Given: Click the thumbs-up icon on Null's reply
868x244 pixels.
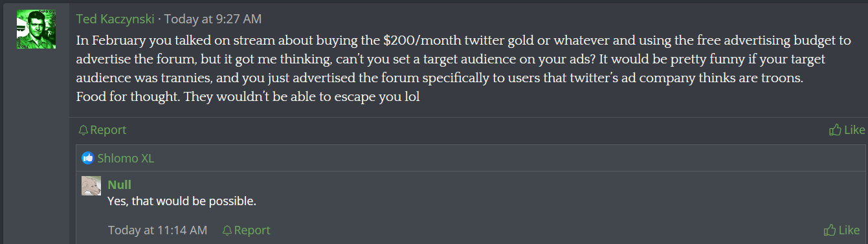Looking at the screenshot, I should 830,230.
